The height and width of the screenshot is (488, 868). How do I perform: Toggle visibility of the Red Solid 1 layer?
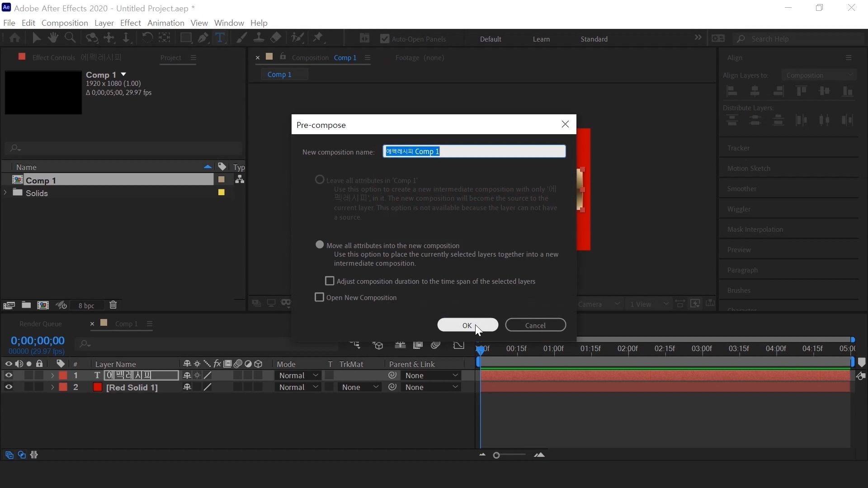9,387
